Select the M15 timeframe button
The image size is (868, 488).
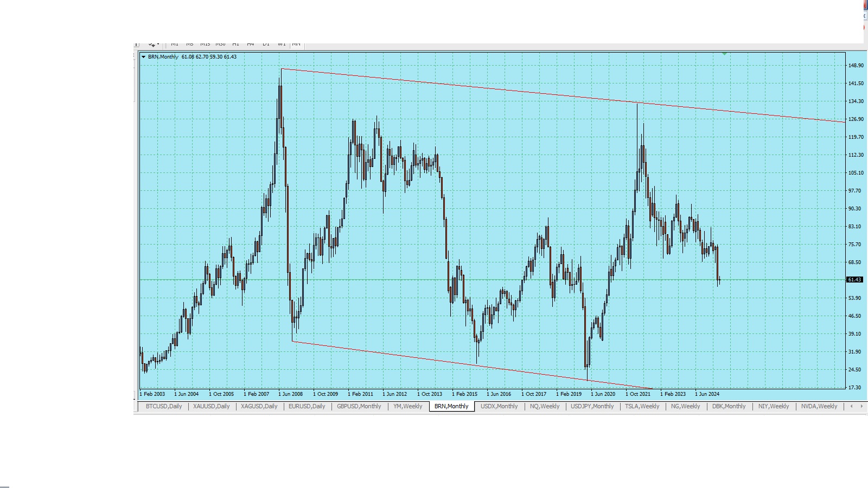coord(205,44)
